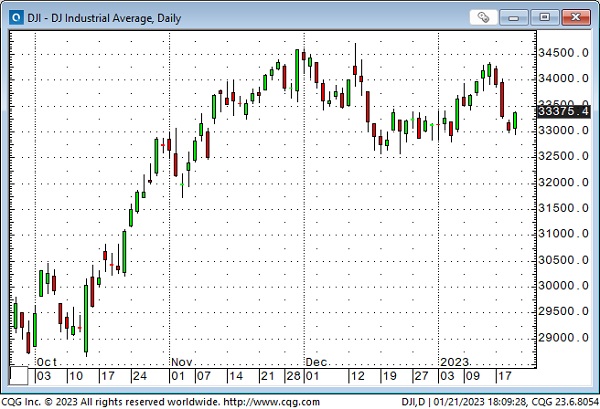Click the DJI,D timestamp status text

tap(500, 402)
